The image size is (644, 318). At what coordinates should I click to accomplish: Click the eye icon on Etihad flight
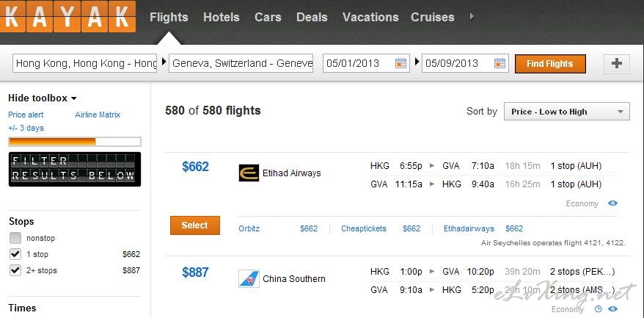(x=612, y=203)
